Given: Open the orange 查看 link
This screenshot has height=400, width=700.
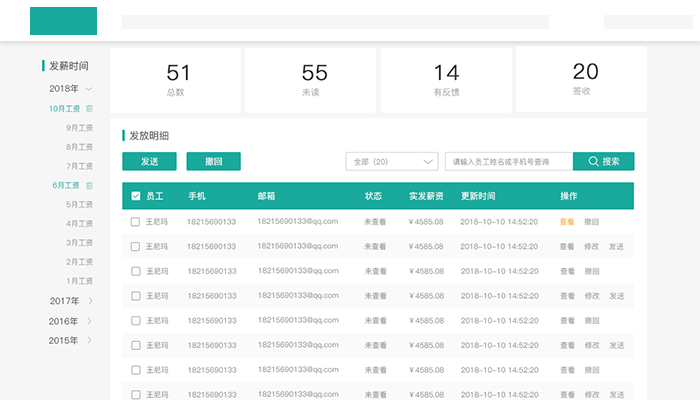Looking at the screenshot, I should point(567,222).
